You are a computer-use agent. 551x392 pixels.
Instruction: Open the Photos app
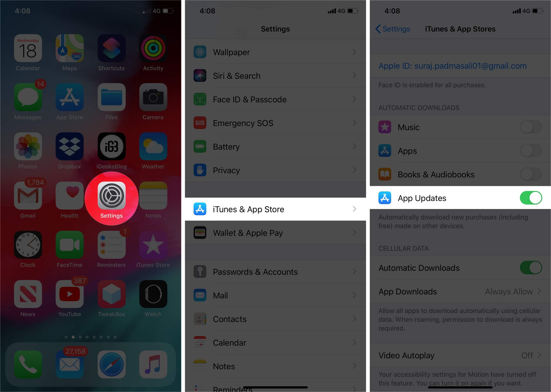[x=28, y=150]
